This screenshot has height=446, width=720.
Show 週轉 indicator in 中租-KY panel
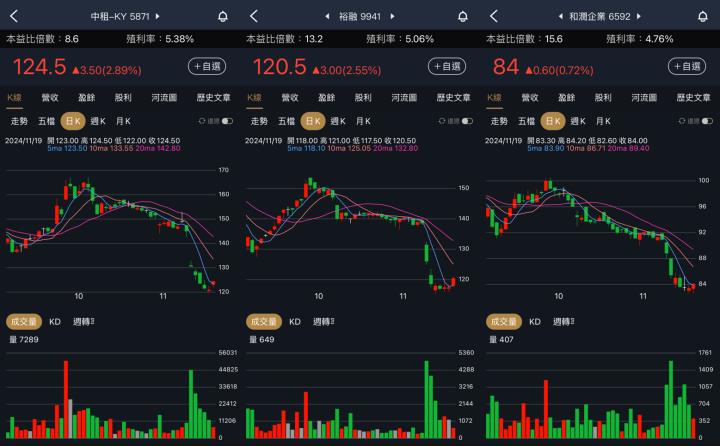pos(84,322)
